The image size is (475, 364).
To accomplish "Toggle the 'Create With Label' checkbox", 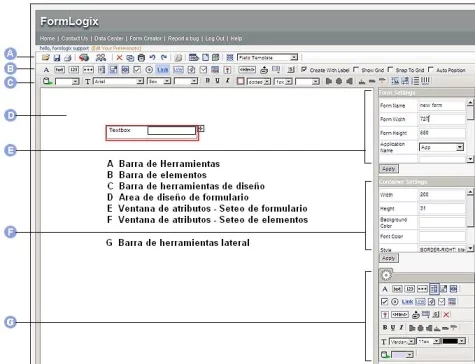I will coord(304,69).
